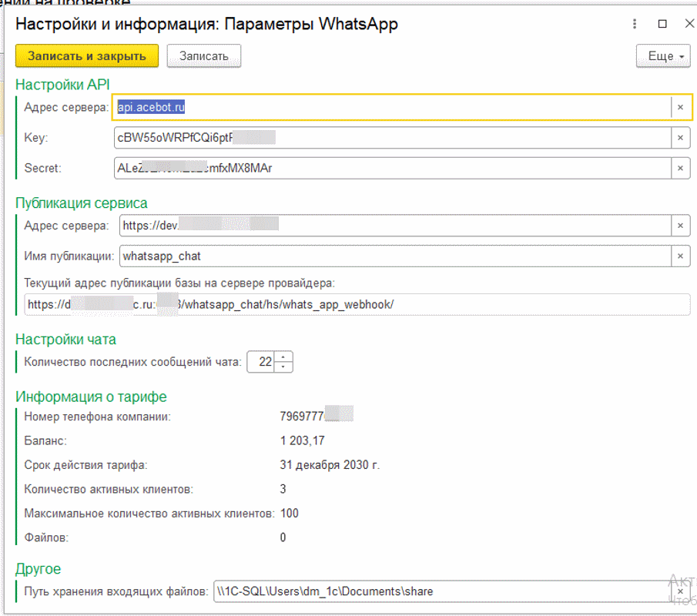Click the current webhook publication URL field
The height and width of the screenshot is (616, 697).
357,304
